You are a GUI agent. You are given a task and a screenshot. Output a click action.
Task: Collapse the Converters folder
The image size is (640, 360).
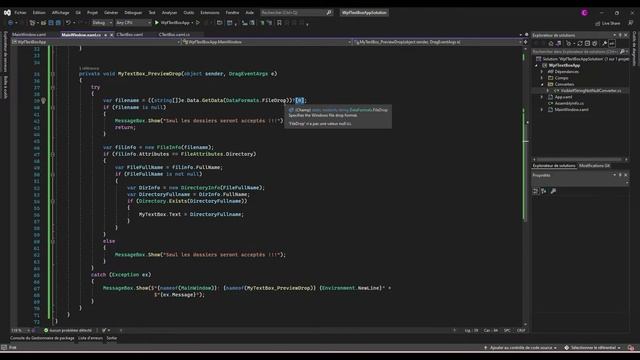pos(542,84)
